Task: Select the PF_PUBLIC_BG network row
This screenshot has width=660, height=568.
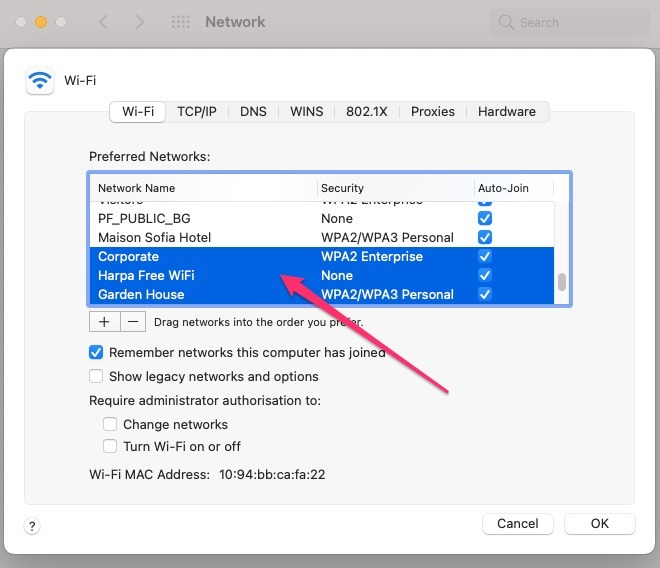Action: [322, 219]
